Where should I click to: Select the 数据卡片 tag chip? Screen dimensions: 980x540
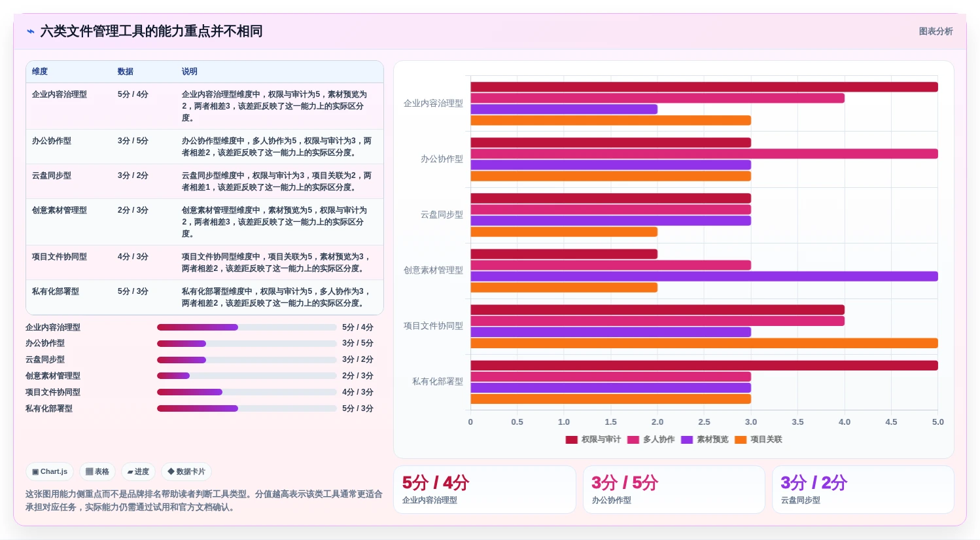[x=186, y=471]
